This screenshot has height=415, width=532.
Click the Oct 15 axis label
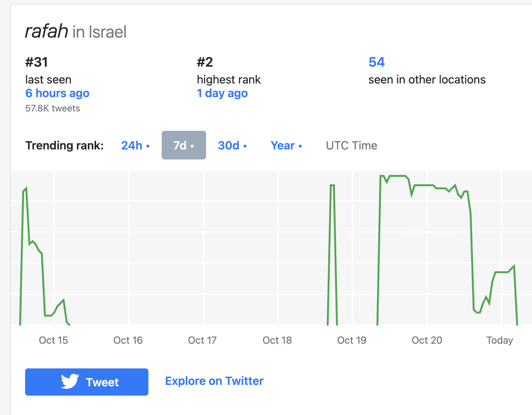pyautogui.click(x=53, y=340)
